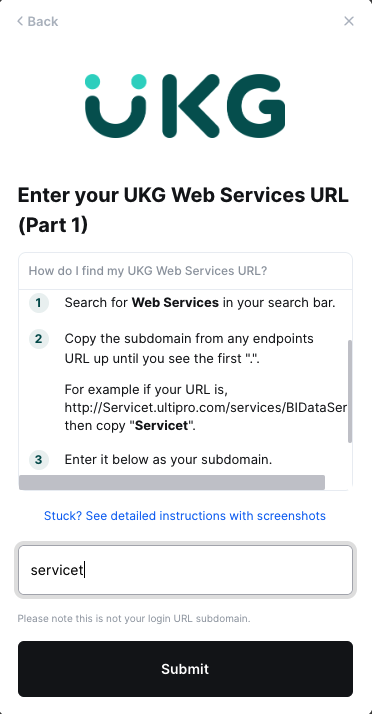This screenshot has width=372, height=714.
Task: Click the bold "Servicet" example word
Action: click(x=162, y=426)
